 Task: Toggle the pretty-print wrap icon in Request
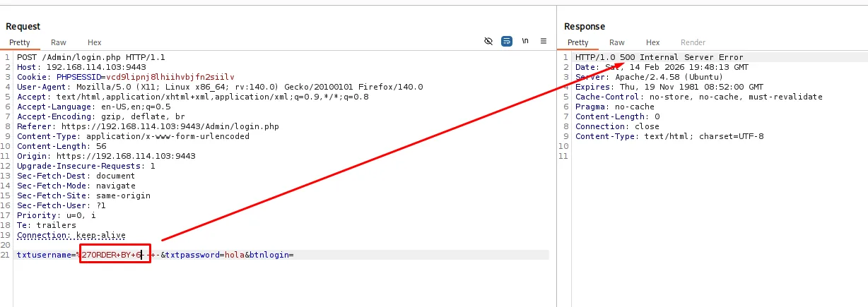click(507, 42)
